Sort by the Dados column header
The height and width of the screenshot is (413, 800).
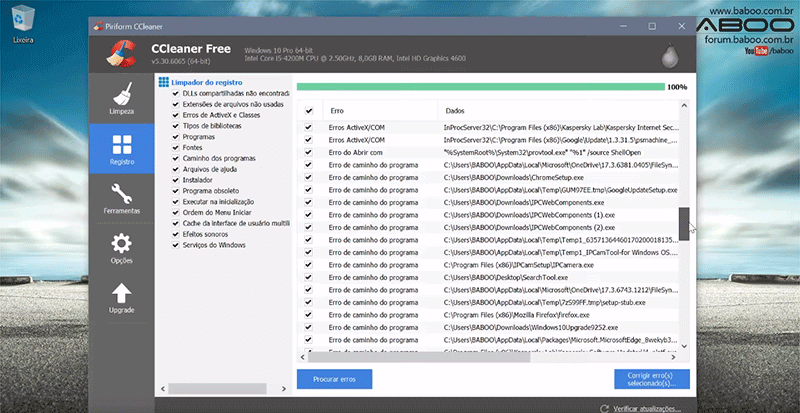(558, 111)
